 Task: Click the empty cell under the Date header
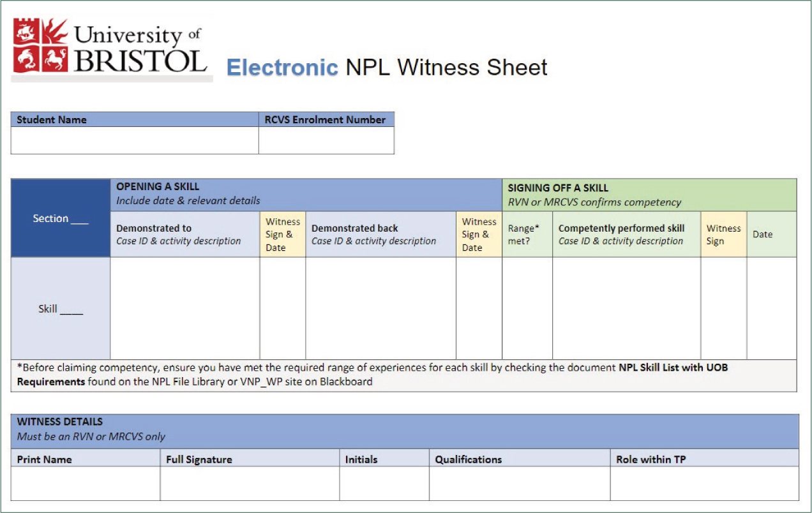[772, 309]
